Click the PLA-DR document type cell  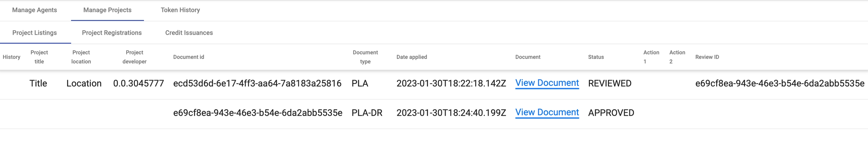coord(367,113)
